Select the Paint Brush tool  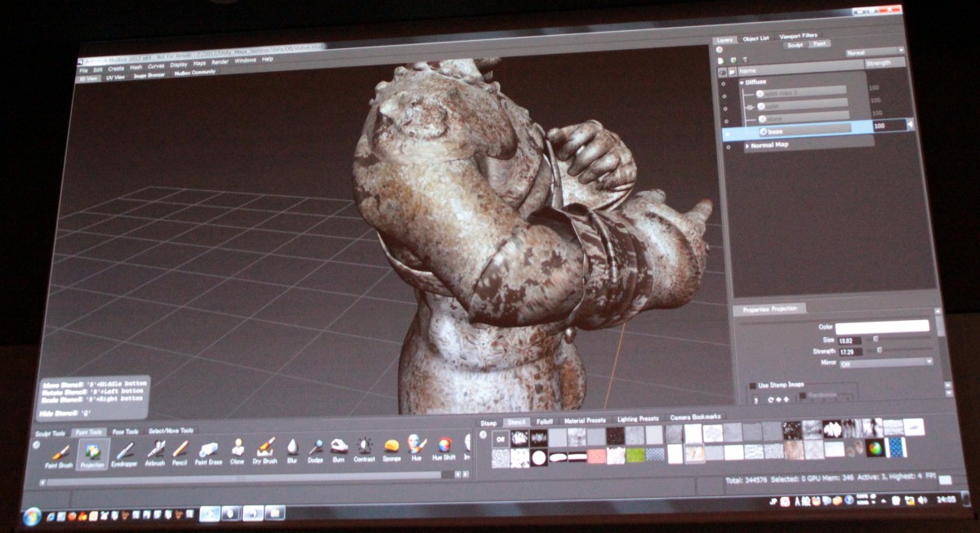[x=60, y=451]
